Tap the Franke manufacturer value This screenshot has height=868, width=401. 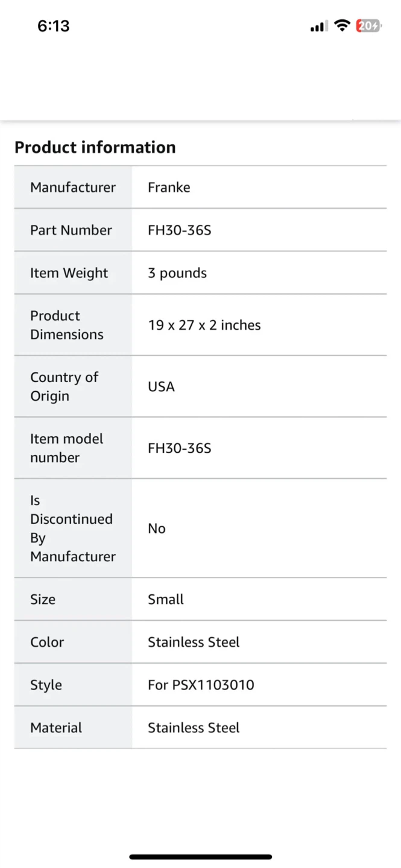click(x=169, y=187)
